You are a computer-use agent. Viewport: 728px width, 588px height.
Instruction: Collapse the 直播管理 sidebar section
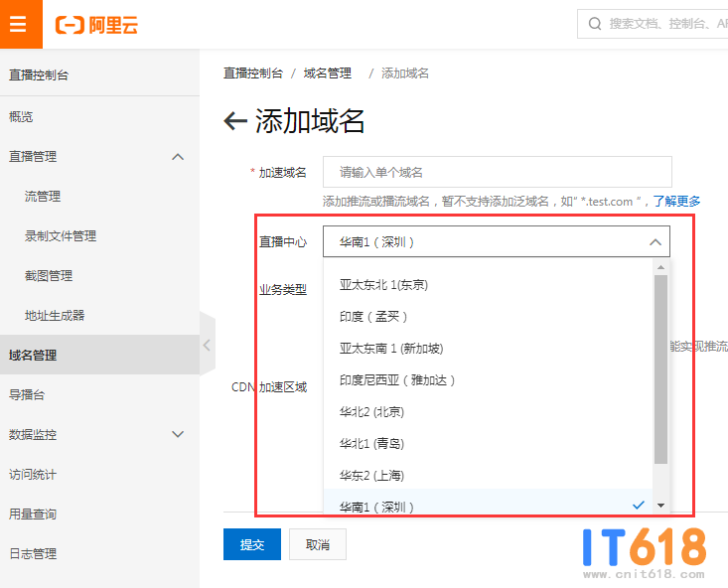point(100,157)
